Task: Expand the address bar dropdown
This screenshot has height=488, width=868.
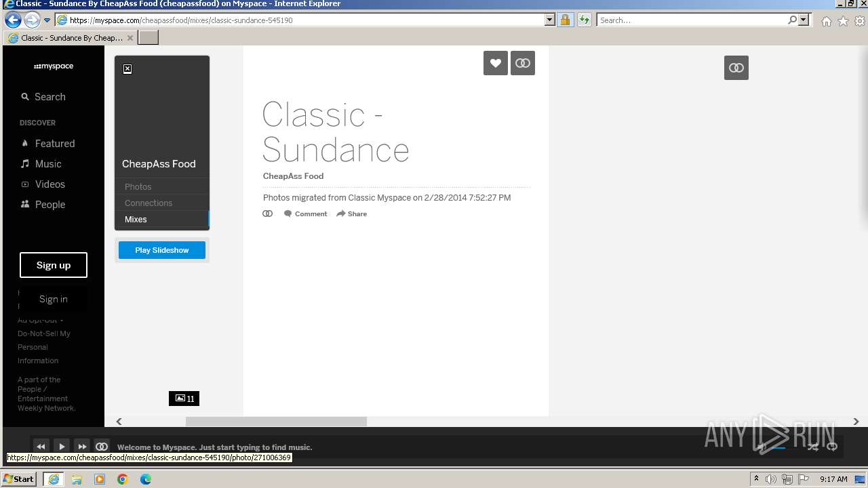Action: click(550, 20)
